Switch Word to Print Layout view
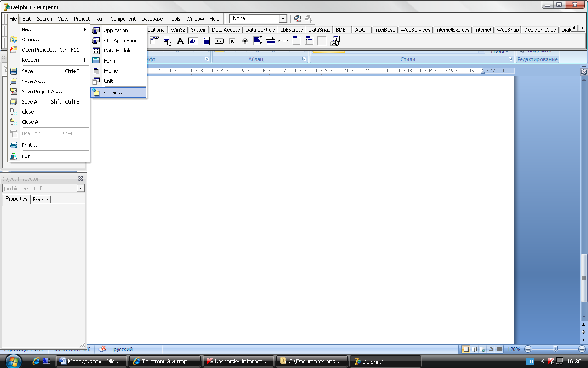 pyautogui.click(x=466, y=349)
